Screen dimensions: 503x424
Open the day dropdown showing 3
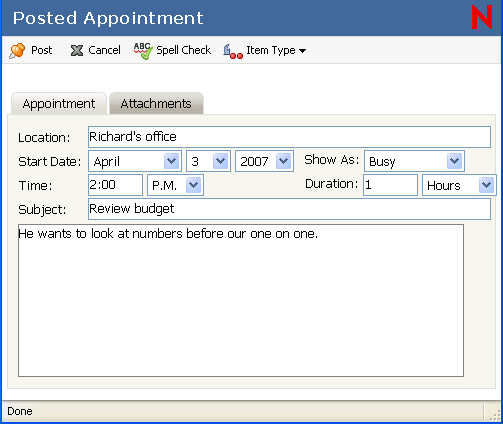click(x=208, y=161)
